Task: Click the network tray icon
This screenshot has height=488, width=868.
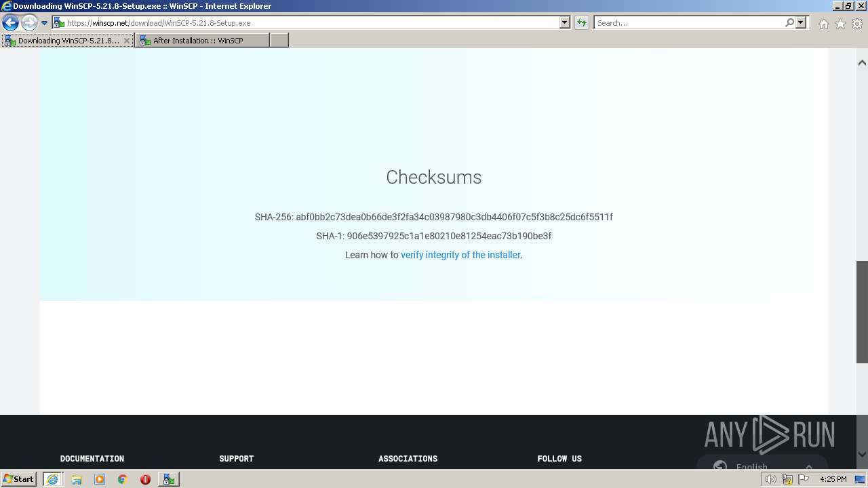Action: (x=787, y=479)
